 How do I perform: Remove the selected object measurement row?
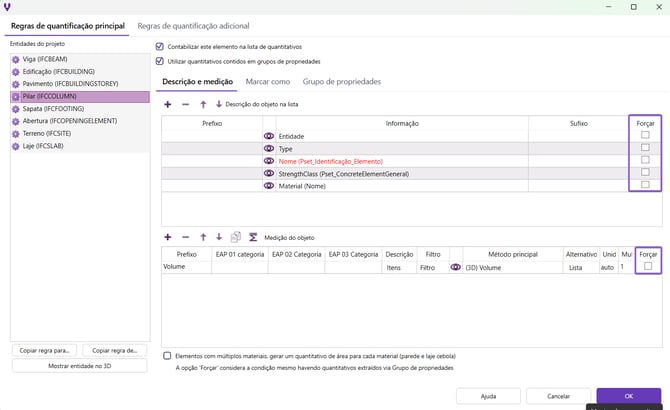pyautogui.click(x=185, y=237)
